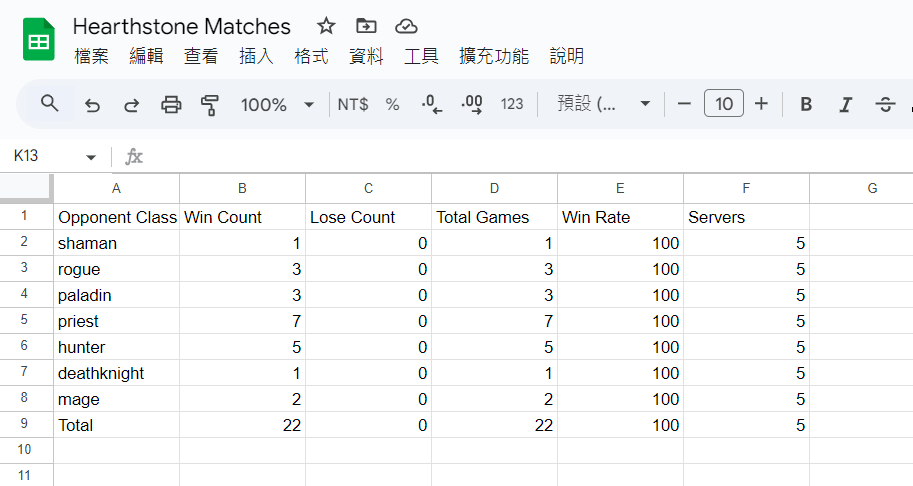Click the move to folder icon
The height and width of the screenshot is (486, 913).
pos(366,26)
